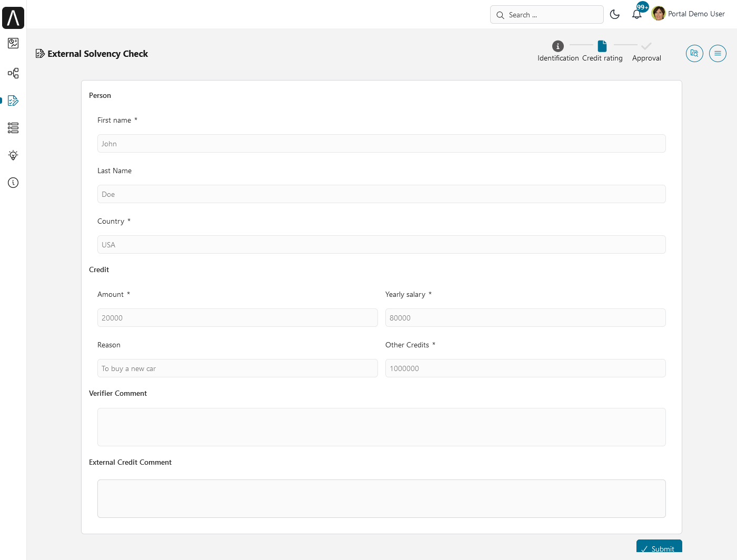Click the Last Name label
This screenshot has width=737, height=560.
(x=115, y=171)
